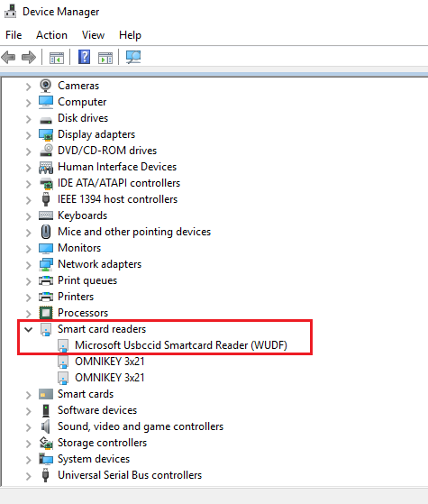The height and width of the screenshot is (504, 428).
Task: Click the Back arrow toolbar icon
Action: coord(9,58)
